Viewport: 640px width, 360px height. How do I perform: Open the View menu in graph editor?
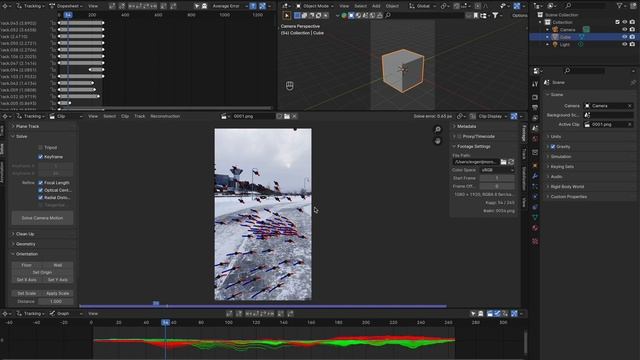pos(93,314)
